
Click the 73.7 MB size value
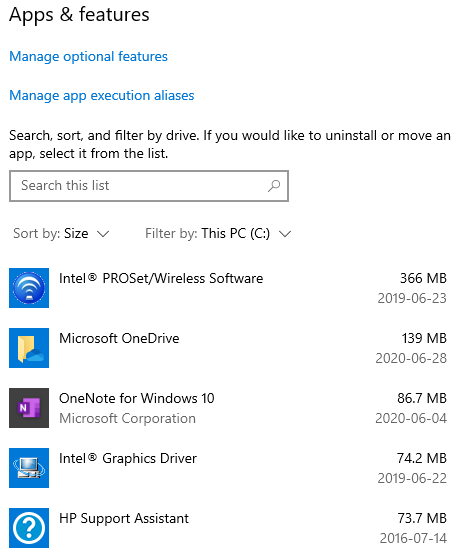pyautogui.click(x=422, y=518)
